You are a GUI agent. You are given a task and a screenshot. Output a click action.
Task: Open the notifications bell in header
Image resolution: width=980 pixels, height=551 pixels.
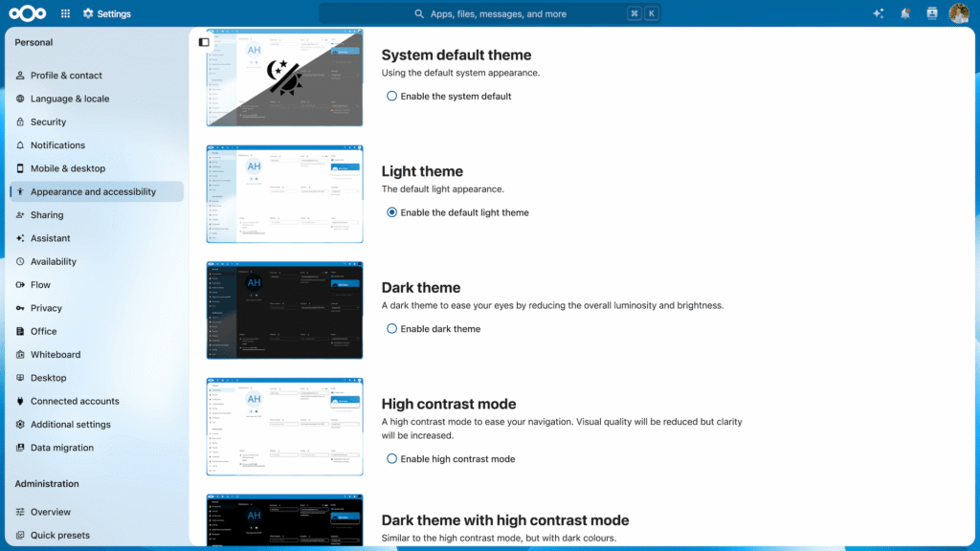pyautogui.click(x=905, y=13)
